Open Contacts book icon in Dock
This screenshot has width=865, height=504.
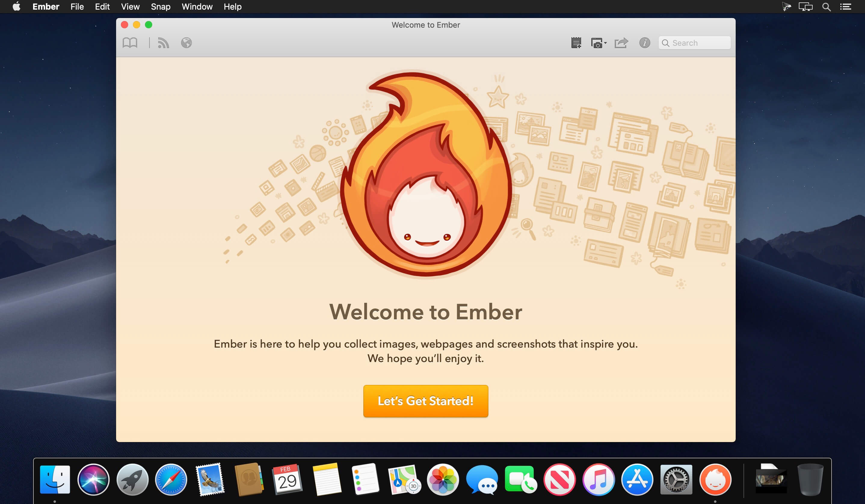click(249, 479)
